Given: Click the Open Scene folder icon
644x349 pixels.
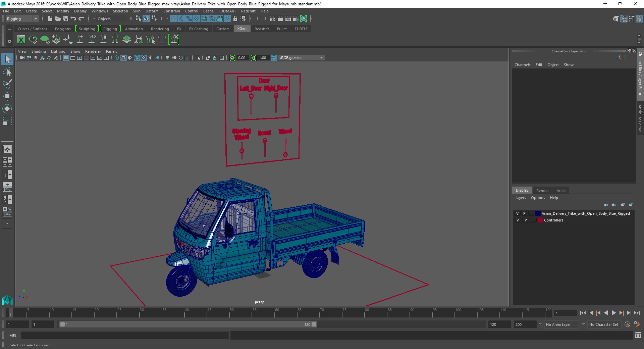Looking at the screenshot, I should point(58,19).
